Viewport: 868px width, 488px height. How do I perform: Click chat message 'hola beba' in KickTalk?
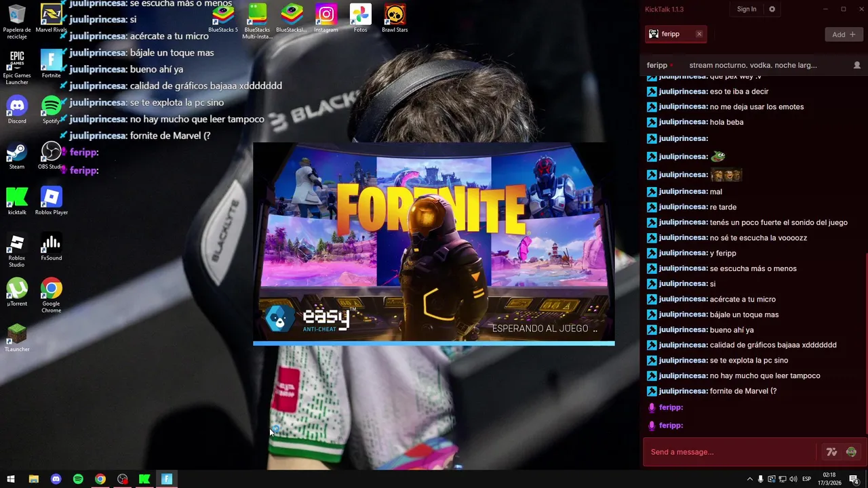pyautogui.click(x=726, y=122)
